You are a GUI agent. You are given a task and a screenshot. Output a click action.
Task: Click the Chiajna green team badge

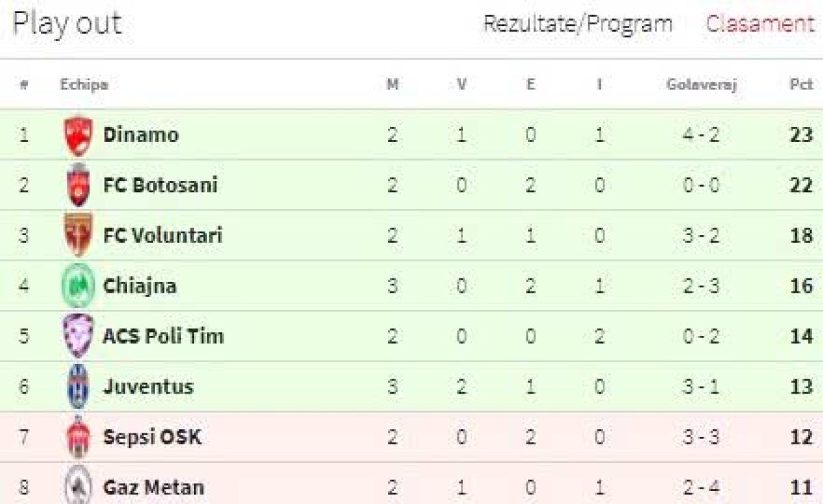pyautogui.click(x=78, y=285)
